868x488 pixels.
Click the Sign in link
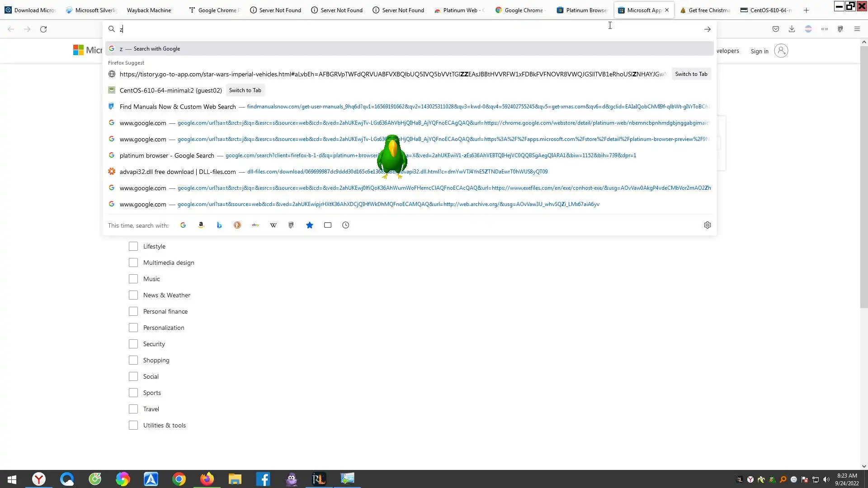(759, 51)
